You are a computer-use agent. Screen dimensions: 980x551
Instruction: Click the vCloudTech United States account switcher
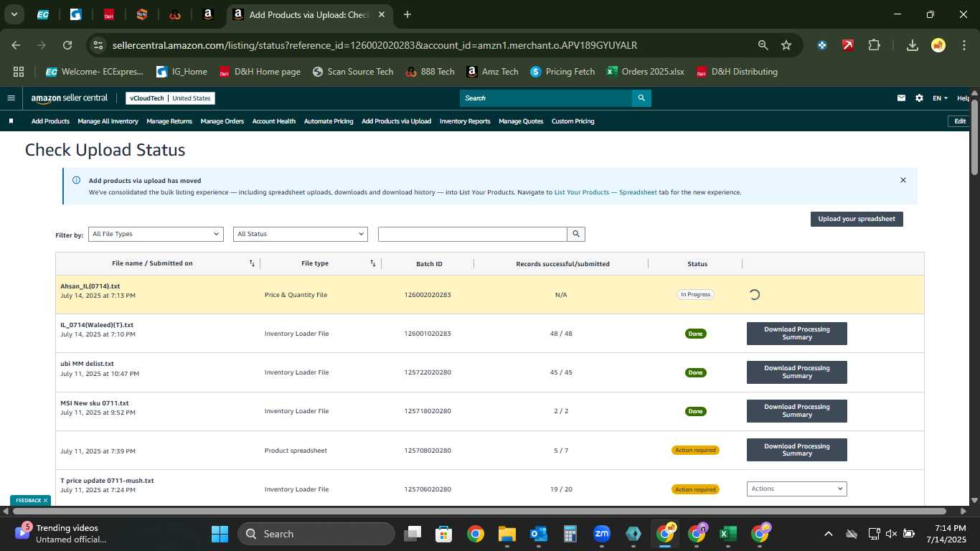170,98
